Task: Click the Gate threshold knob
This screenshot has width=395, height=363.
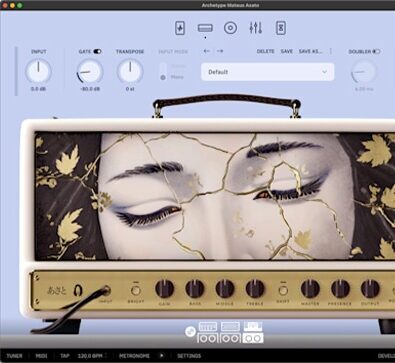Action: pos(90,71)
